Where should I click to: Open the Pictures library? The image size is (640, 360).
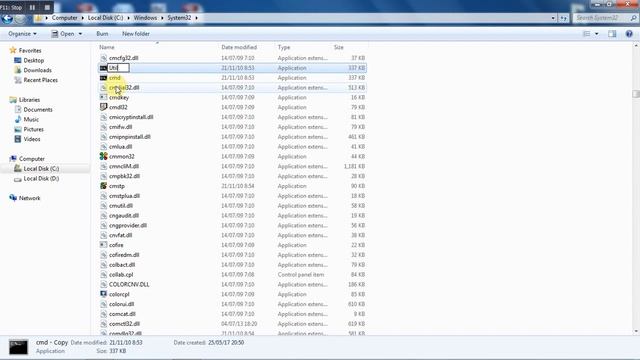(33, 129)
